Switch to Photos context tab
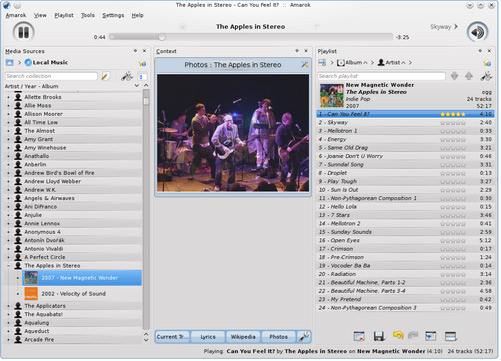Viewport: 501px width, 361px height. click(278, 337)
